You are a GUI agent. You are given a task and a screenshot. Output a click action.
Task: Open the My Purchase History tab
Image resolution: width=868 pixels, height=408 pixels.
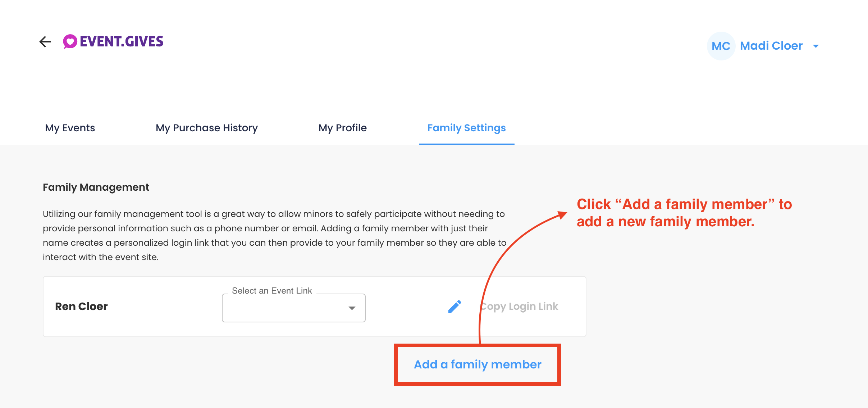tap(207, 128)
